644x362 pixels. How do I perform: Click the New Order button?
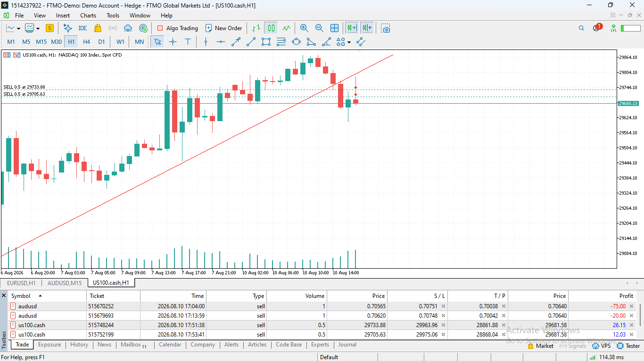[224, 28]
